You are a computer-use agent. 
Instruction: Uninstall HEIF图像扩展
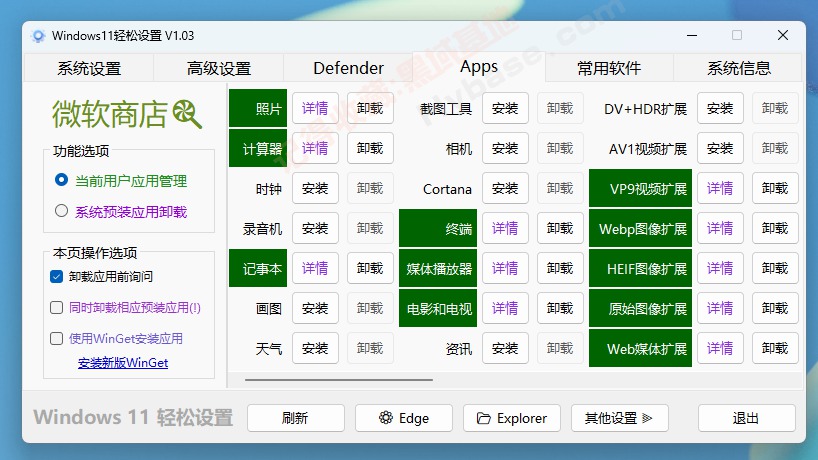point(775,268)
